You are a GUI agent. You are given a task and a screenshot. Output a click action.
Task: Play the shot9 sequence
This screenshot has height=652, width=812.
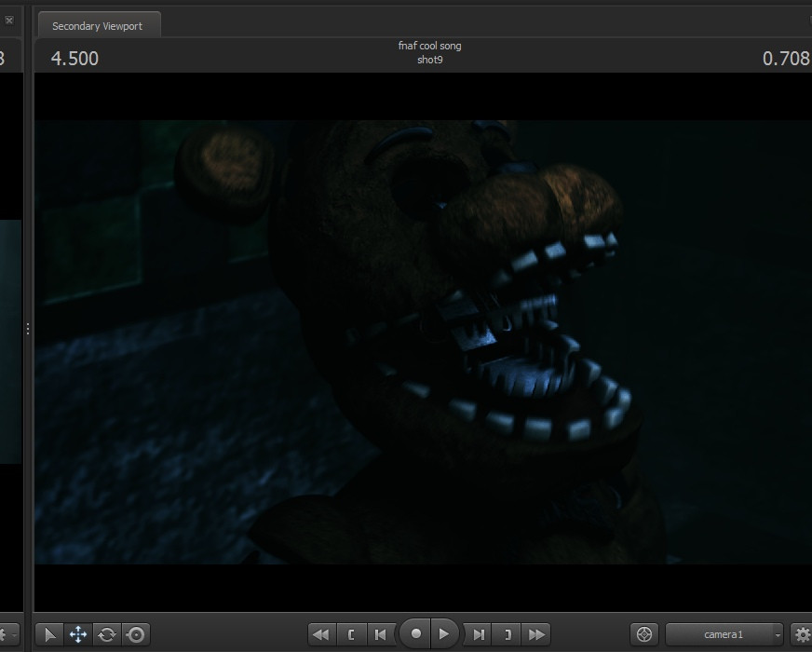pyautogui.click(x=444, y=634)
